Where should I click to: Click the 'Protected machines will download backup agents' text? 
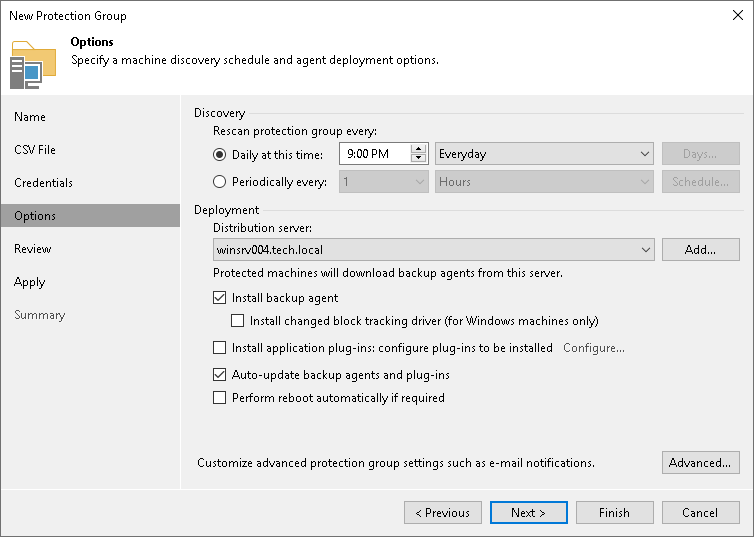388,273
